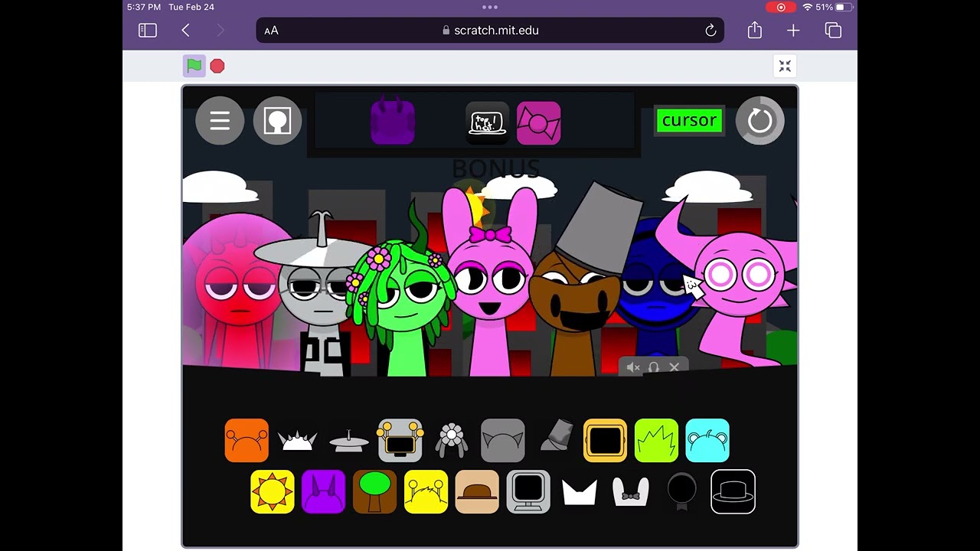
Task: Pick the black top hat outlined icon
Action: (733, 491)
